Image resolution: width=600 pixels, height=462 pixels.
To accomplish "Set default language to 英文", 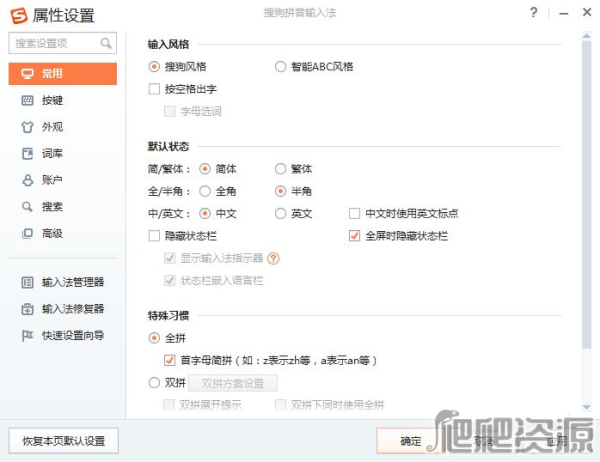I will coord(280,213).
